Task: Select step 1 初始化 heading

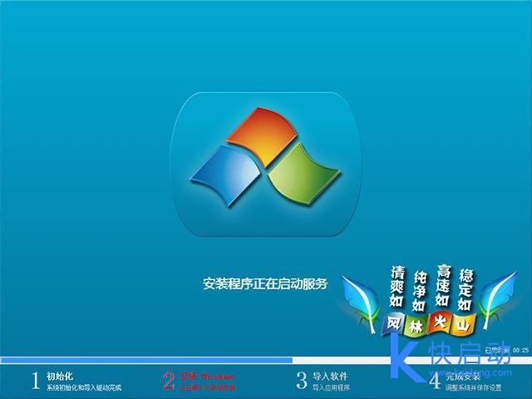Action: pyautogui.click(x=60, y=376)
